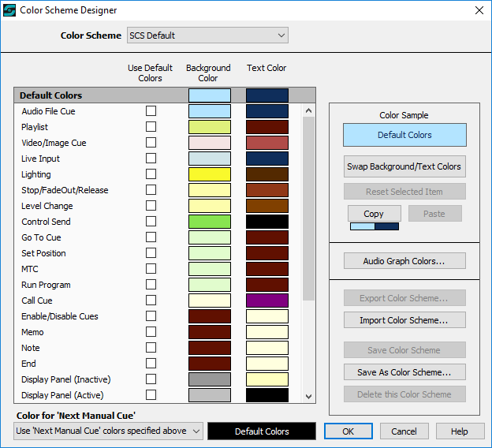Click the SCS app icon in title bar
This screenshot has height=448, width=492.
[9, 10]
